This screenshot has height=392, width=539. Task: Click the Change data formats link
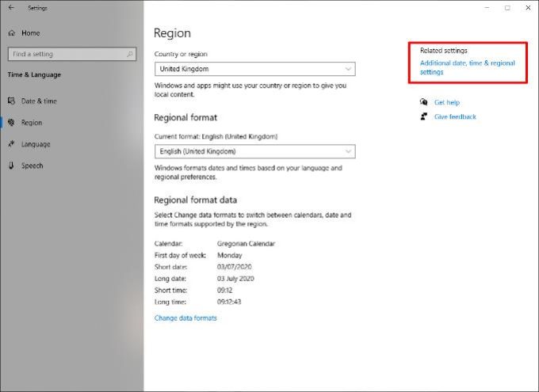(185, 318)
